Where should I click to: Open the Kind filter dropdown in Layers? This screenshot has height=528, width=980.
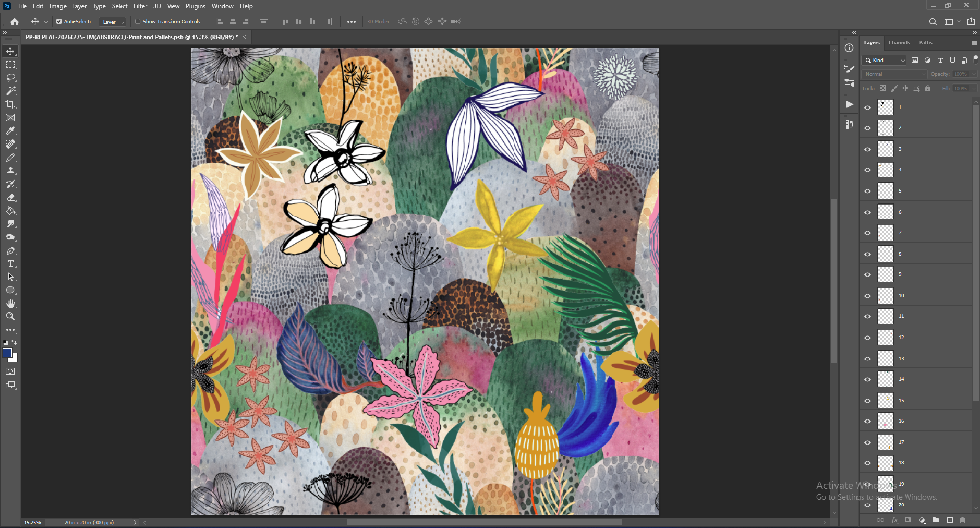884,60
